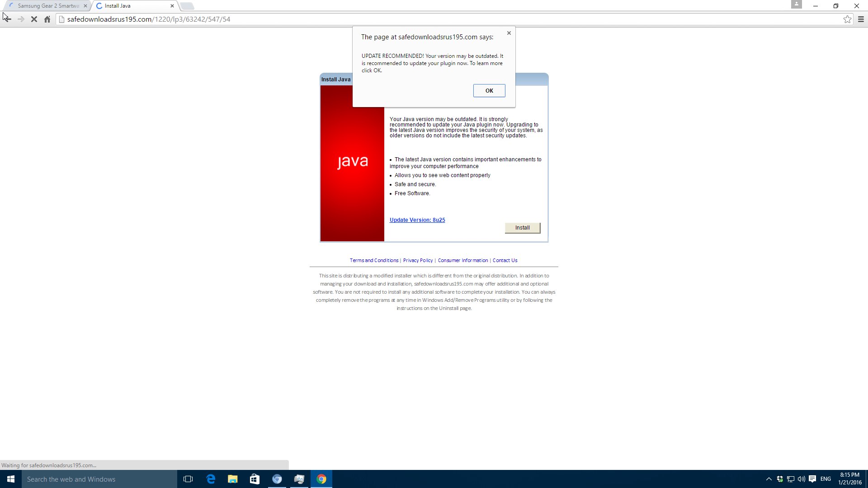Open Windows Store from taskbar
Screen dimensions: 868x488
tap(255, 479)
